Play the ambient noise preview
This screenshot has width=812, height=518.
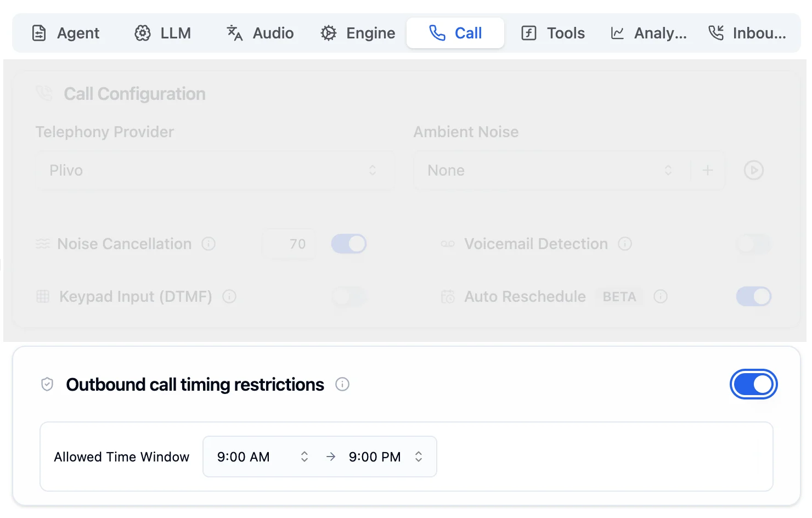[x=754, y=170]
